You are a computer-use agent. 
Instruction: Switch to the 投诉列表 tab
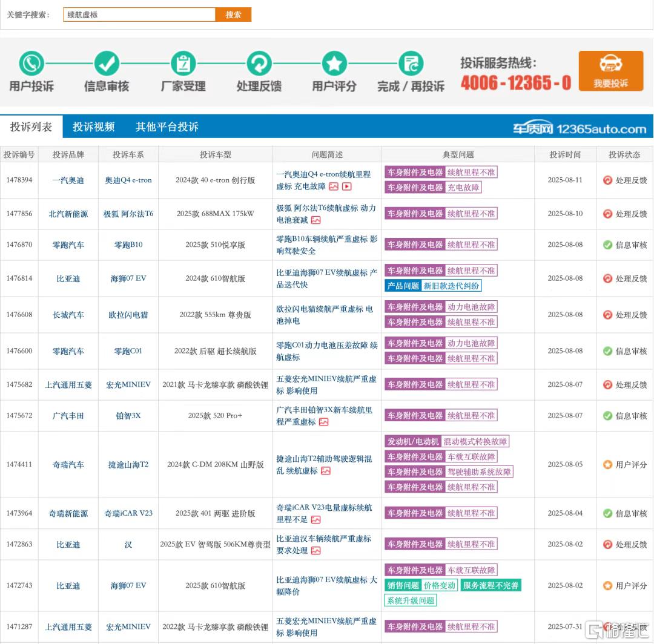[31, 126]
